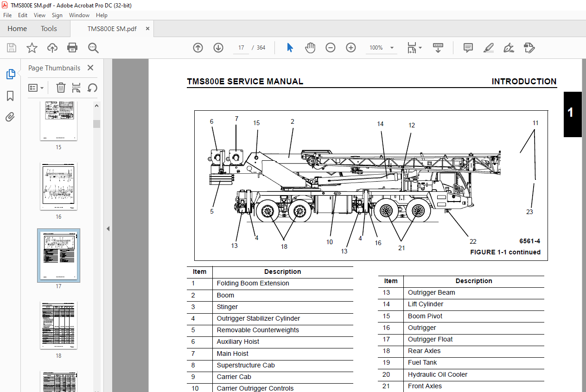Viewport: 586px width, 392px height.
Task: Choose the hand pan tool
Action: click(x=310, y=48)
